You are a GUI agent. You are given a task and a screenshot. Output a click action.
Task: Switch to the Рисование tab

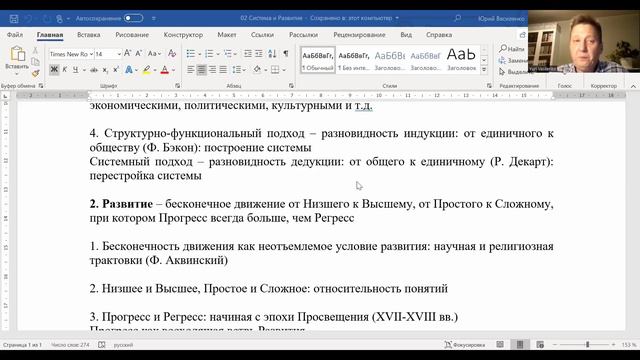click(x=132, y=35)
